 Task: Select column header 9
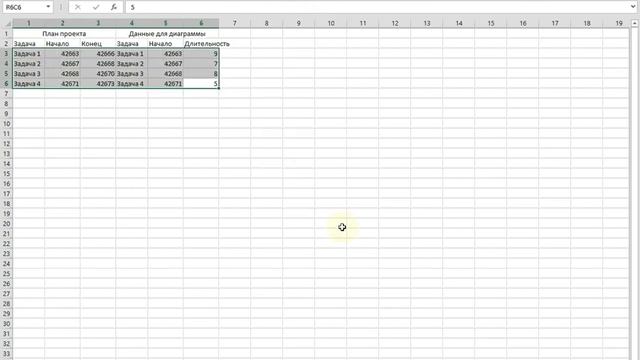(x=298, y=23)
